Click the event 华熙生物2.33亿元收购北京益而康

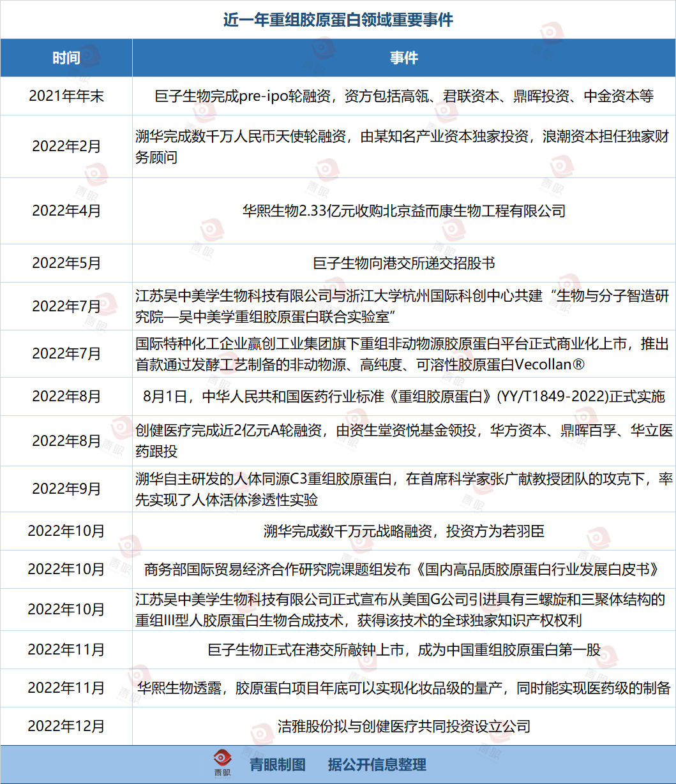pyautogui.click(x=404, y=211)
